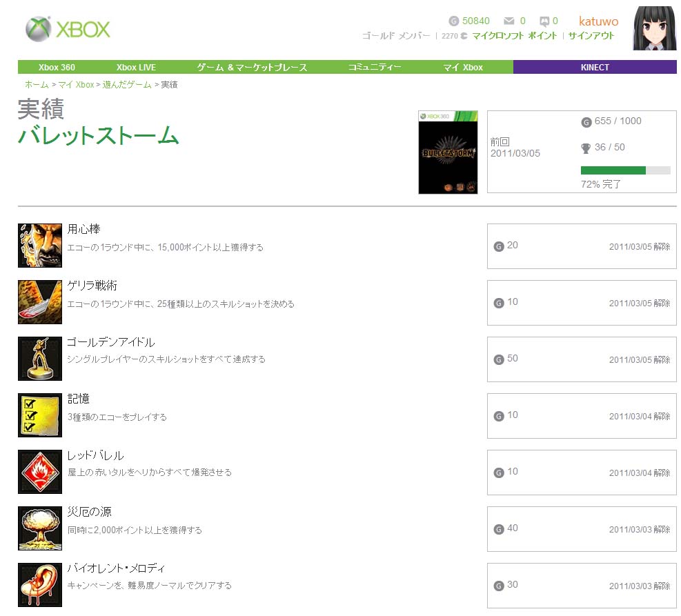Click the G icon in 災厄の源 score box
The height and width of the screenshot is (616, 681).
[499, 529]
